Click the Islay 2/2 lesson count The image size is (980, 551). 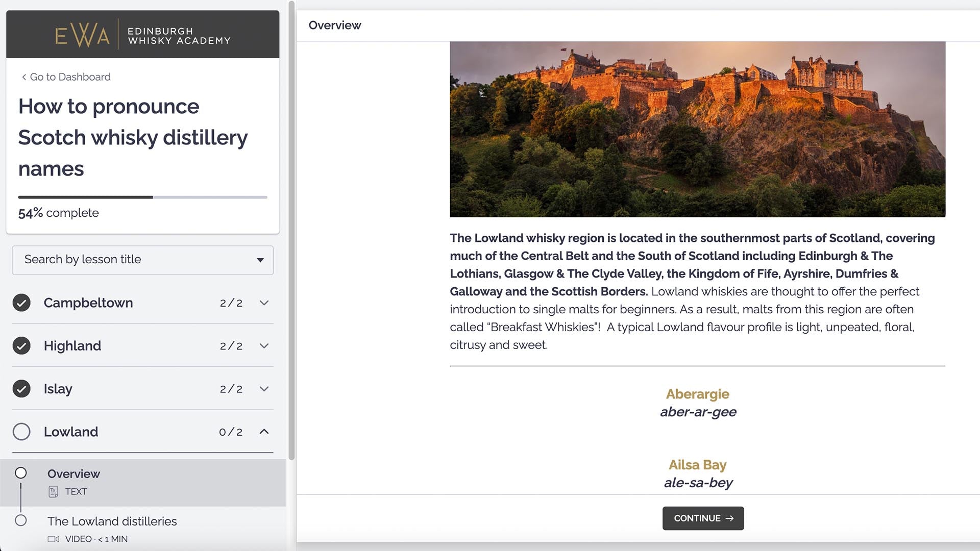click(x=231, y=389)
